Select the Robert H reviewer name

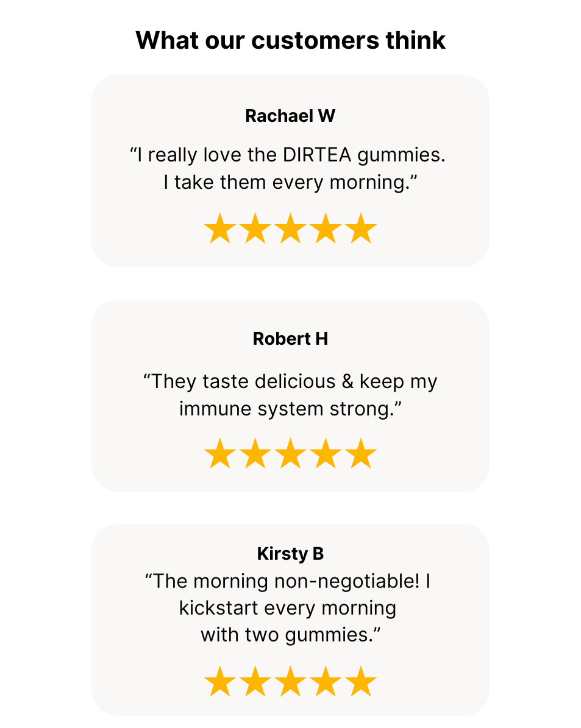(x=290, y=339)
